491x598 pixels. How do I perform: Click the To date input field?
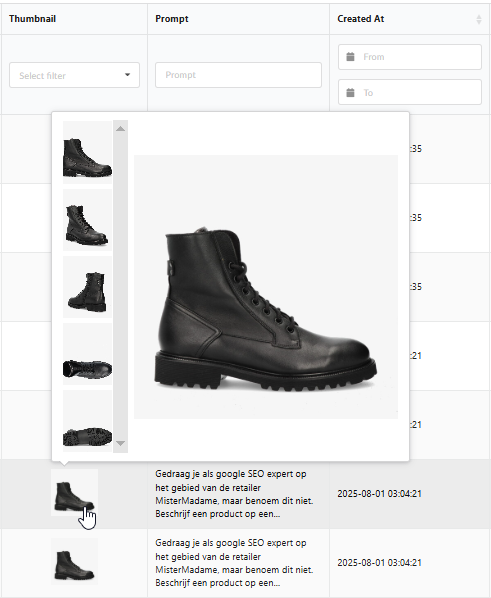click(x=410, y=92)
